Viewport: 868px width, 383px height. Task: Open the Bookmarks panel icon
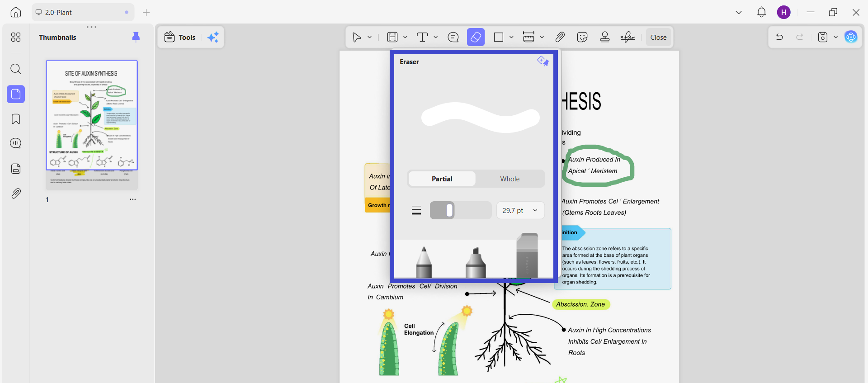coord(16,119)
